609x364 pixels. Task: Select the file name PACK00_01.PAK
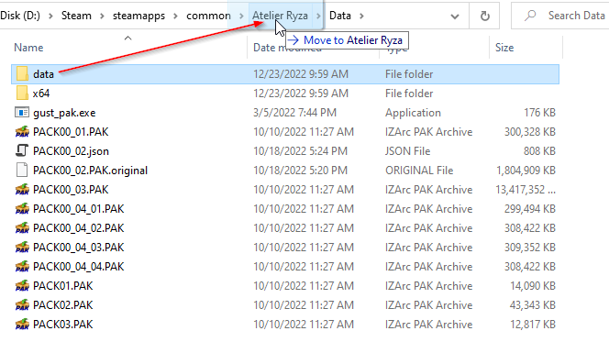(71, 132)
